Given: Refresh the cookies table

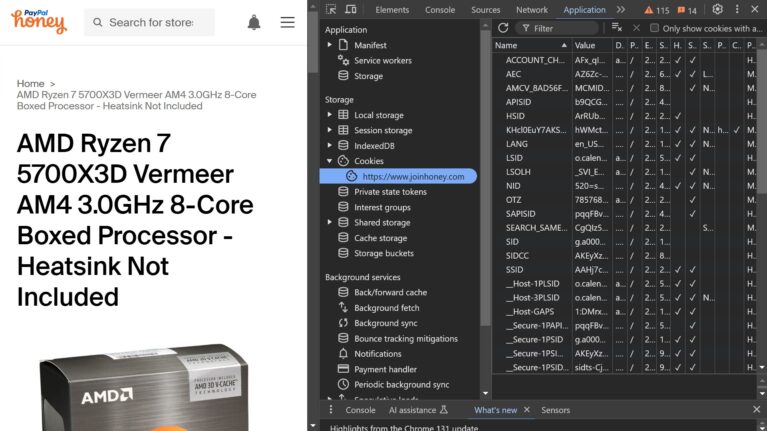Looking at the screenshot, I should click(503, 28).
